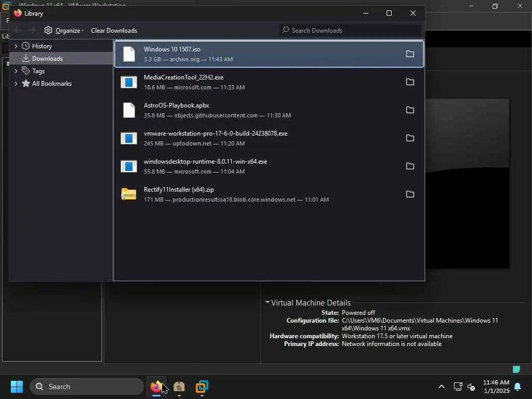Expand the All Bookmarks tree node
532x399 pixels.
[16, 84]
